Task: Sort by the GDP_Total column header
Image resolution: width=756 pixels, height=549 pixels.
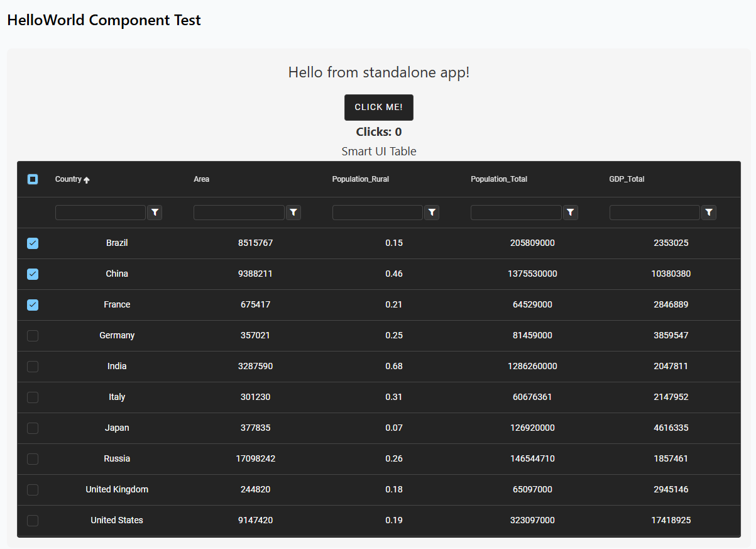Action: (x=627, y=179)
